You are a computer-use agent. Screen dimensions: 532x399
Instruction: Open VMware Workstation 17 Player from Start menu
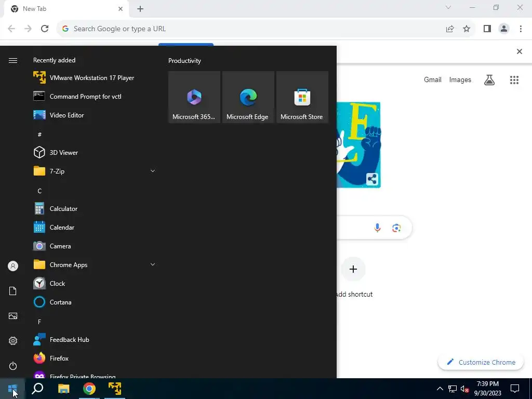click(x=91, y=78)
